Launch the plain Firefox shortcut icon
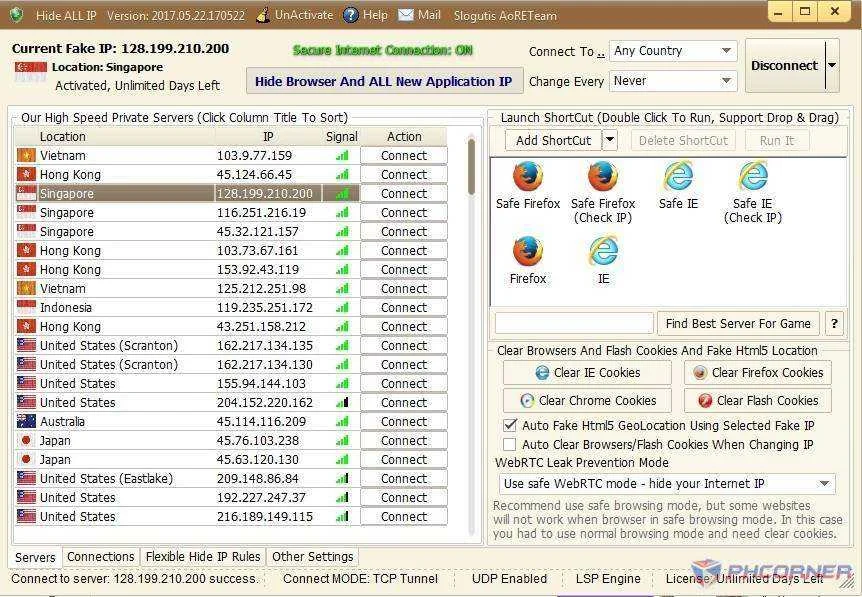 coord(528,251)
